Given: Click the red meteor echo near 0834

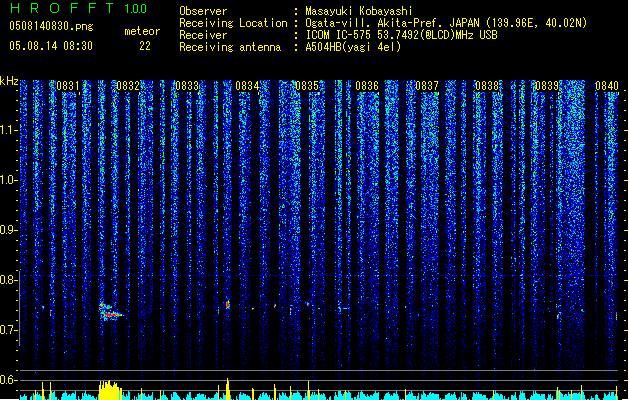Looking at the screenshot, I should (227, 304).
